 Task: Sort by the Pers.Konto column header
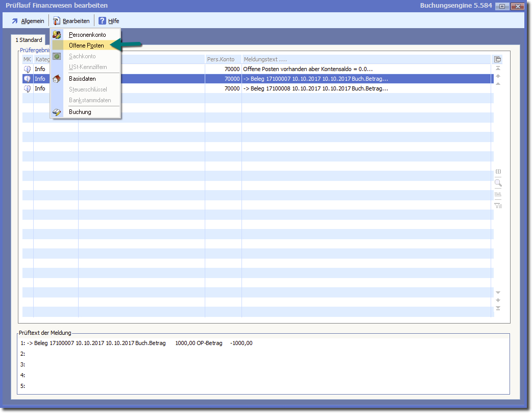(x=223, y=59)
